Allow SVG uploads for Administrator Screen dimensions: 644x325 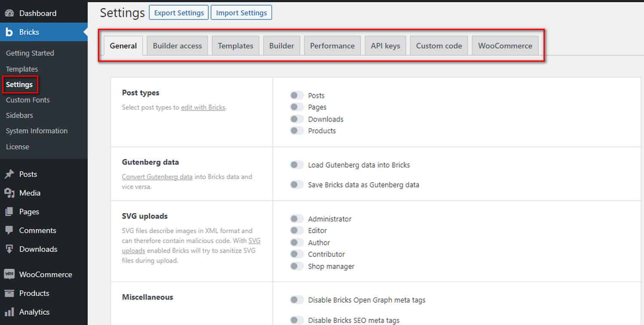click(297, 219)
